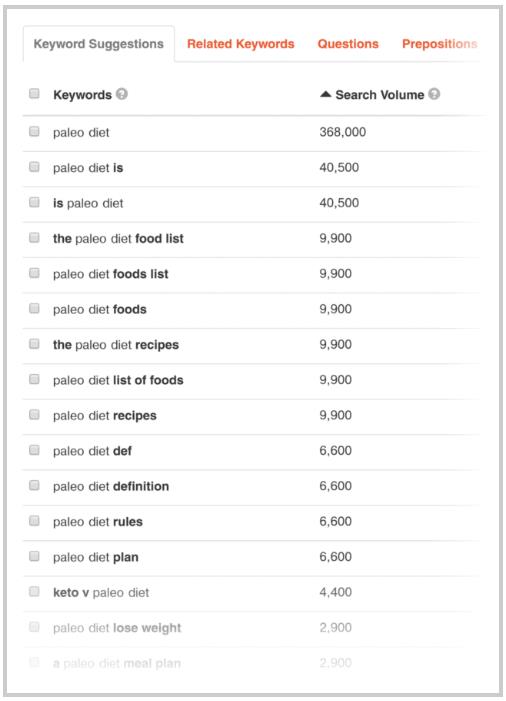Switch to the Related Keywords tab

tap(240, 44)
